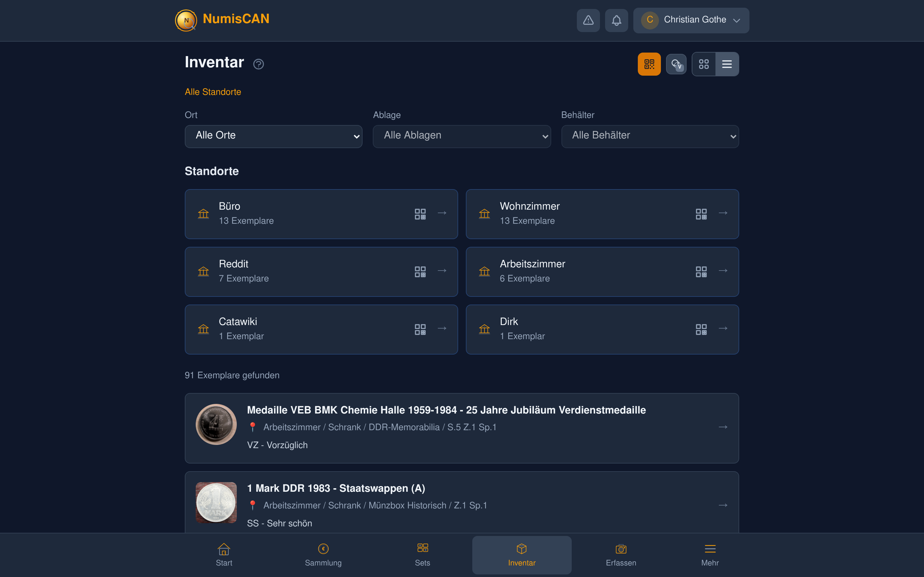This screenshot has height=577, width=924.
Task: Open the Arbeitszimmer location card
Action: [x=573, y=271]
